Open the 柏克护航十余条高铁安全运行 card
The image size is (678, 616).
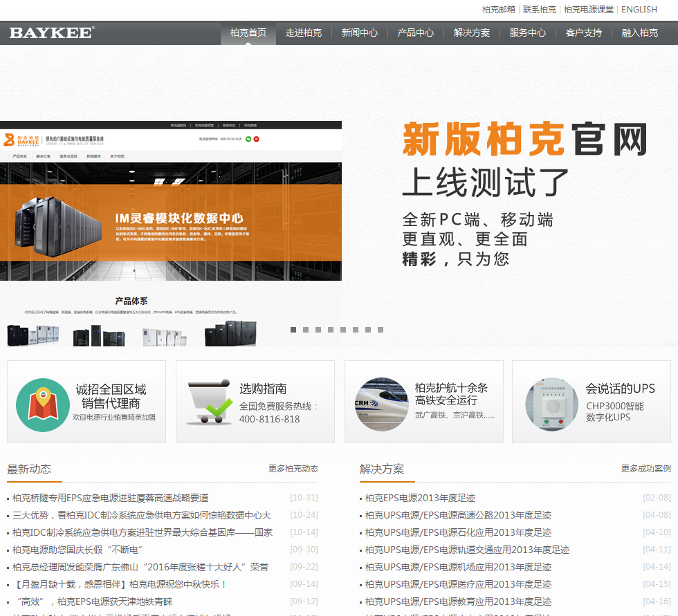(451, 394)
